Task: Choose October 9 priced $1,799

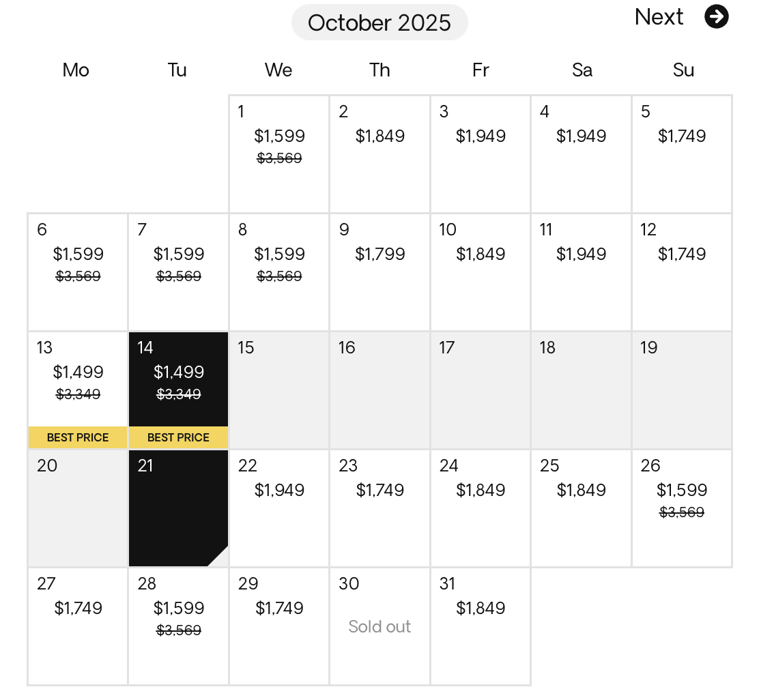Action: click(379, 272)
